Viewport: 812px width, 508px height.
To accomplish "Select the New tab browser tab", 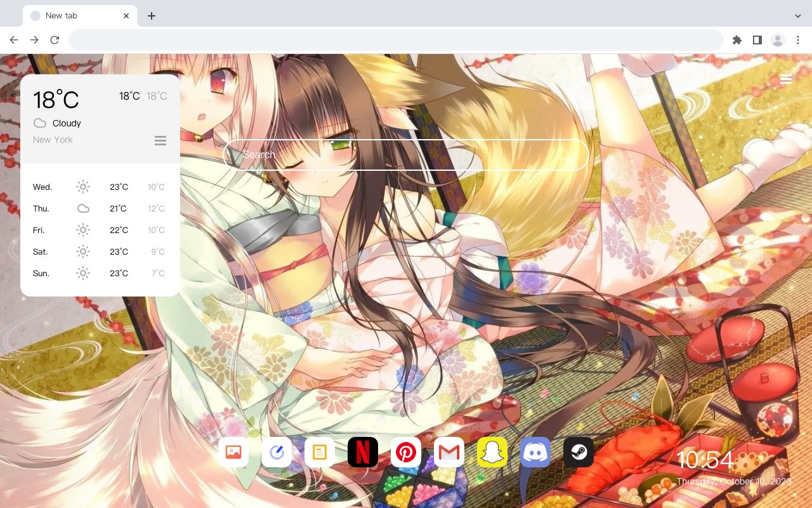I will [x=80, y=15].
